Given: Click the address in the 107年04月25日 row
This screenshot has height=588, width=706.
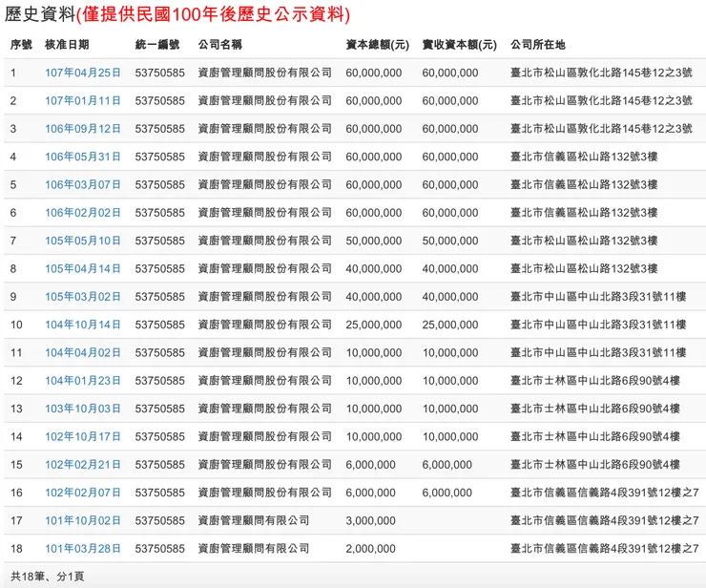Looking at the screenshot, I should coord(602,73).
